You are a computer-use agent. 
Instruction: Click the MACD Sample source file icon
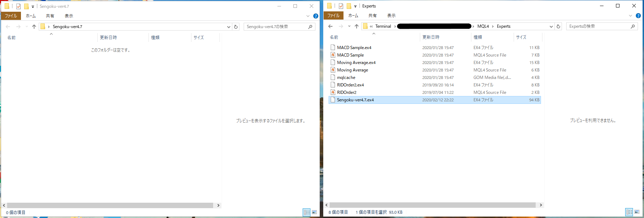333,55
